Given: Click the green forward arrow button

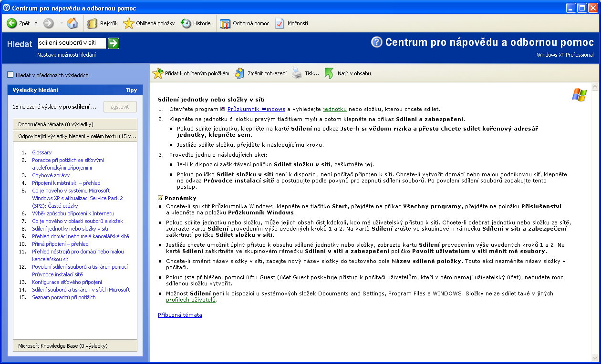Looking at the screenshot, I should [x=48, y=23].
